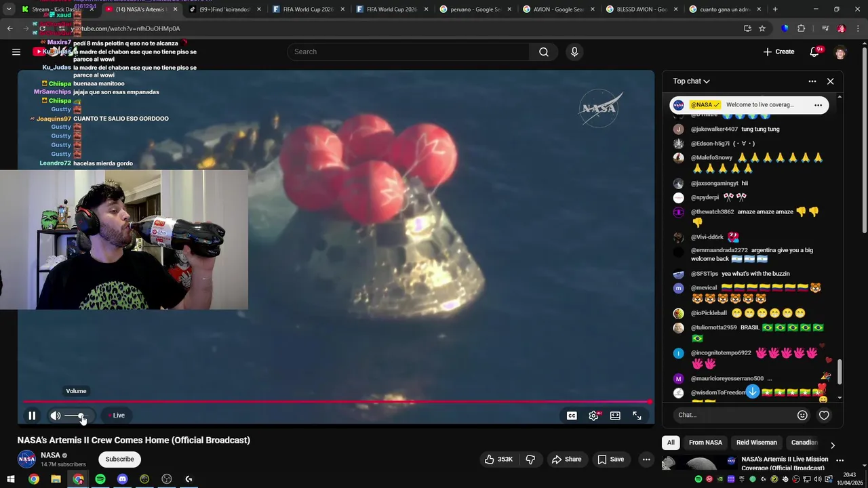
Task: Open the install app icon in address bar
Action: click(x=747, y=28)
